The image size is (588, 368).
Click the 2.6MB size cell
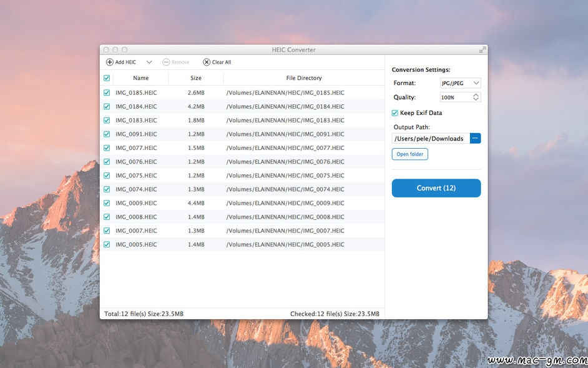pyautogui.click(x=196, y=92)
